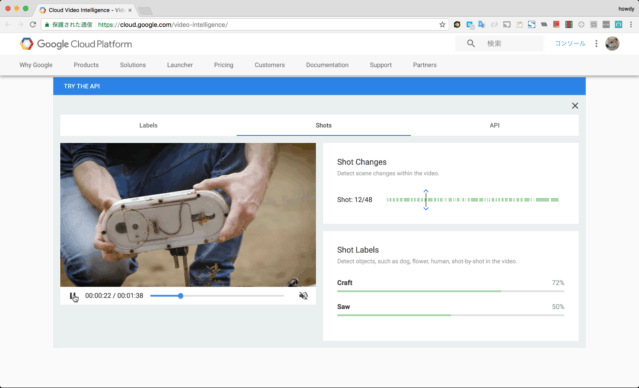Image resolution: width=639 pixels, height=388 pixels.
Task: Open the コンソール console link
Action: tap(570, 43)
